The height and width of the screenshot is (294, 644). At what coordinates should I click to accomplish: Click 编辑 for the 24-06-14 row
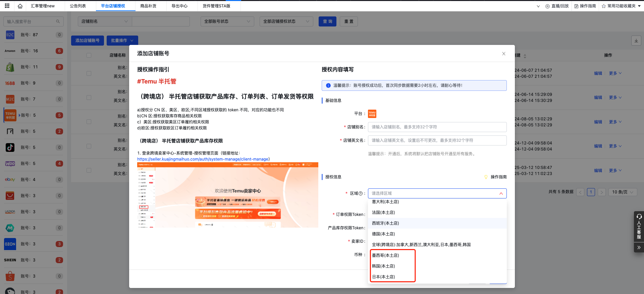coord(598,98)
